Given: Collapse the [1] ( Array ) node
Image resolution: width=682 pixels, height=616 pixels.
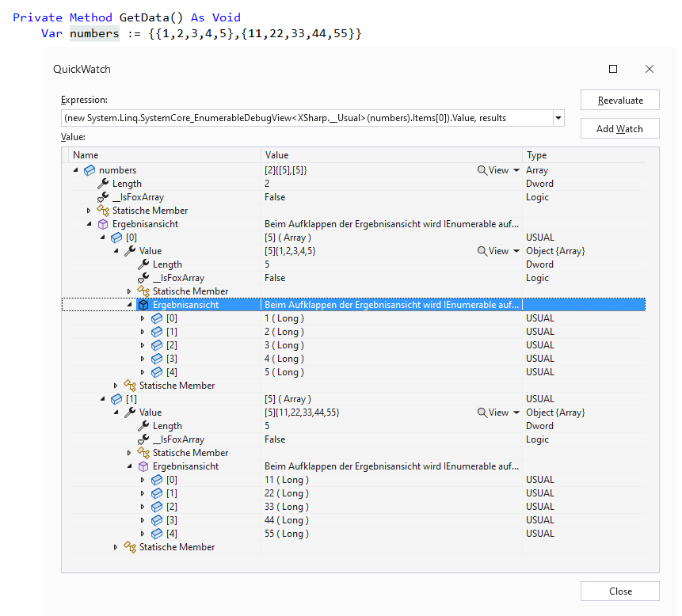Looking at the screenshot, I should coord(103,399).
